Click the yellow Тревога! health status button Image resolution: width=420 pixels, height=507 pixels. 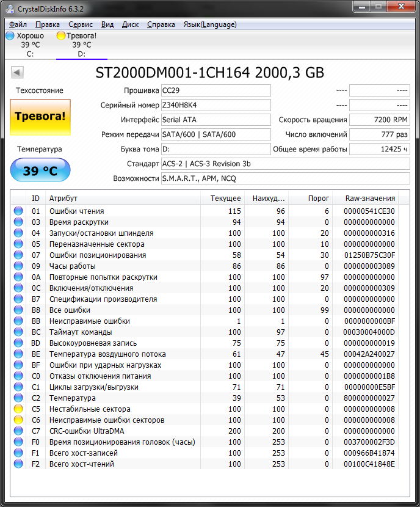click(x=40, y=117)
